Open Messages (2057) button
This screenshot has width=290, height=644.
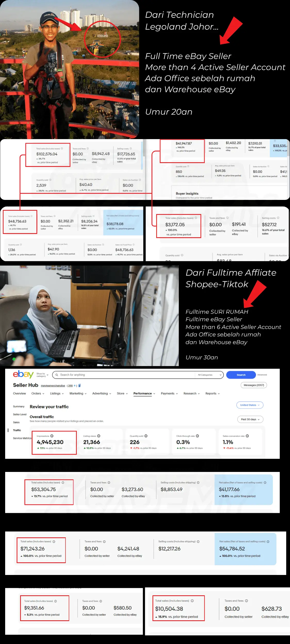tap(254, 385)
